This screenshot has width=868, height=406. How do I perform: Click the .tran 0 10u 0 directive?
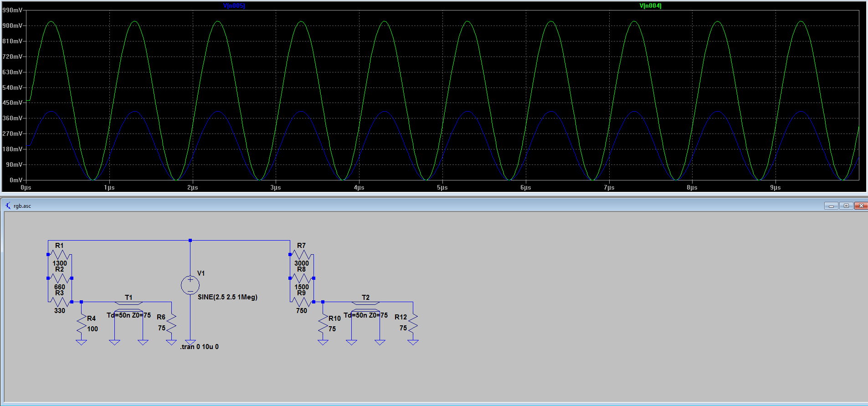[199, 347]
